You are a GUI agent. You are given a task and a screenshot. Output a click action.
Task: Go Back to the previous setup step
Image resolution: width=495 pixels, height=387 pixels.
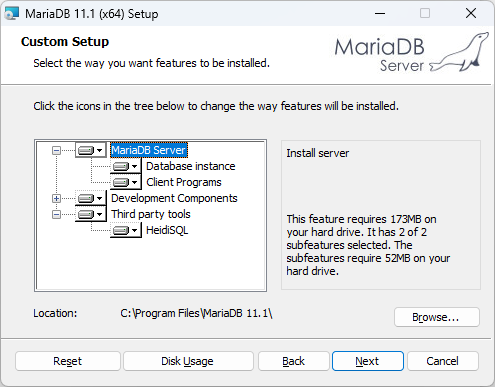click(x=294, y=361)
